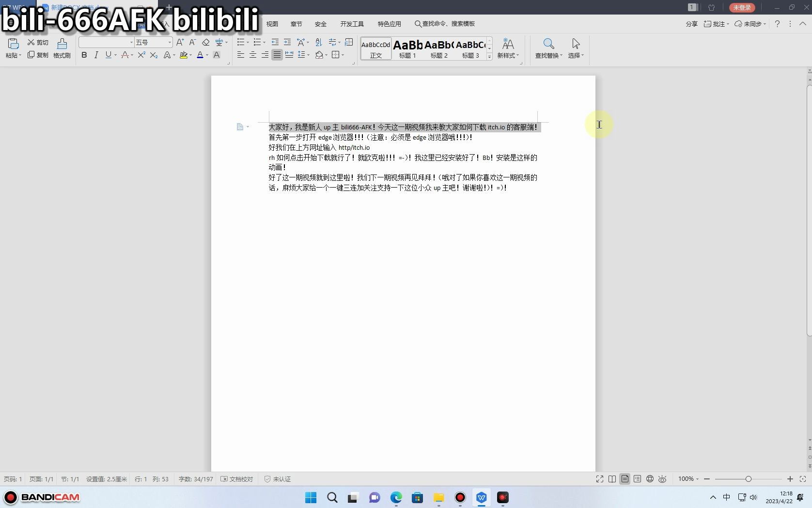Increase font size with A+ icon
This screenshot has width=812, height=508.
(180, 43)
